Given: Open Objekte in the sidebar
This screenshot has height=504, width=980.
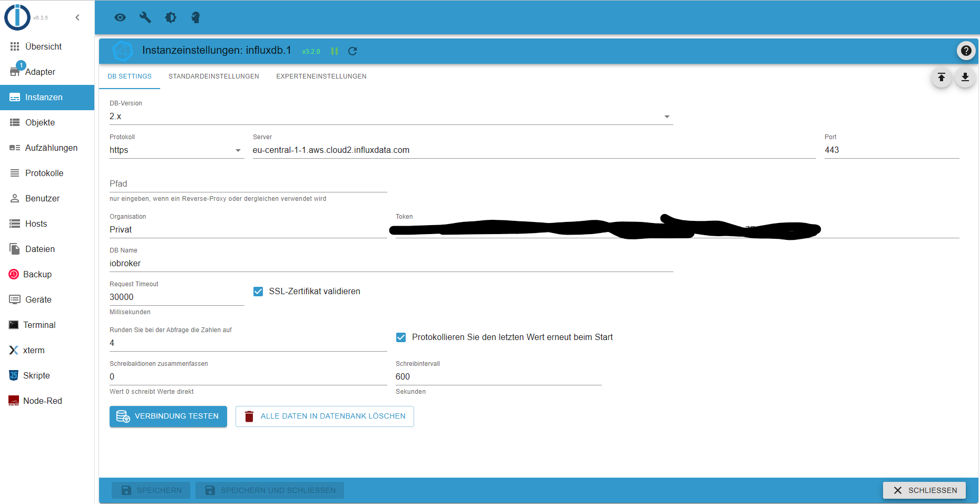Looking at the screenshot, I should (47, 122).
